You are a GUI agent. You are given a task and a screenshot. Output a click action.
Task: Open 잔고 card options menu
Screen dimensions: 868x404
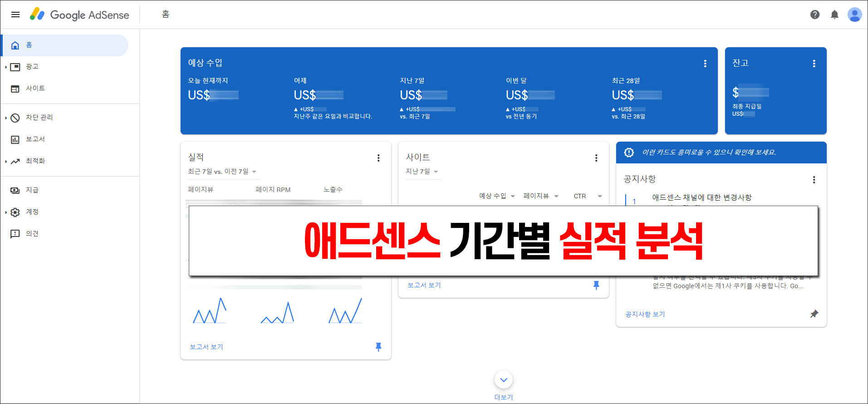[x=814, y=64]
